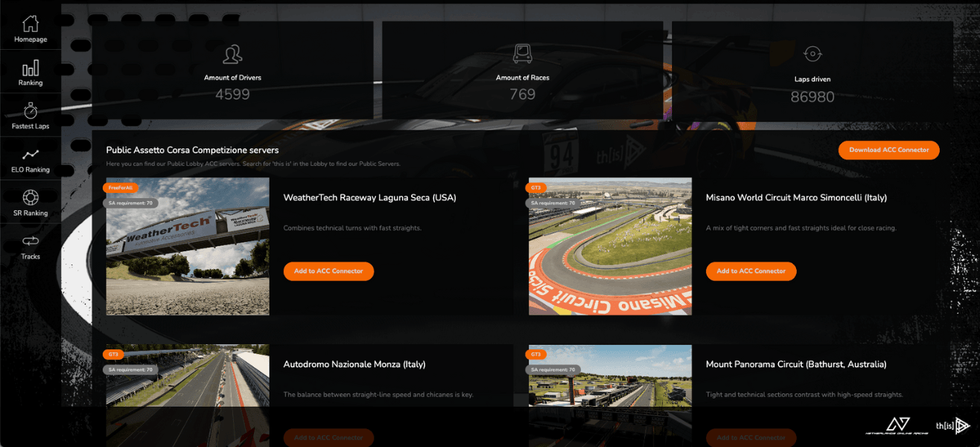Screen dimensions: 980x447
Task: Click the Laps driven circular icon
Action: (x=812, y=54)
